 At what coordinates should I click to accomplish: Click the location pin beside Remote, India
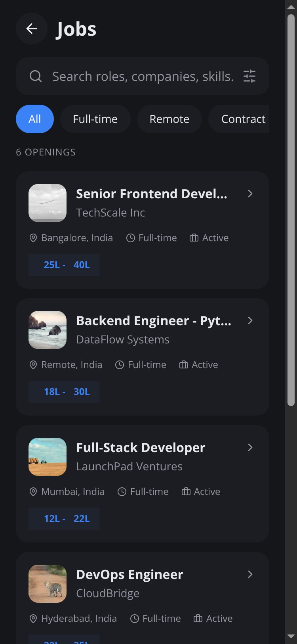pos(33,365)
